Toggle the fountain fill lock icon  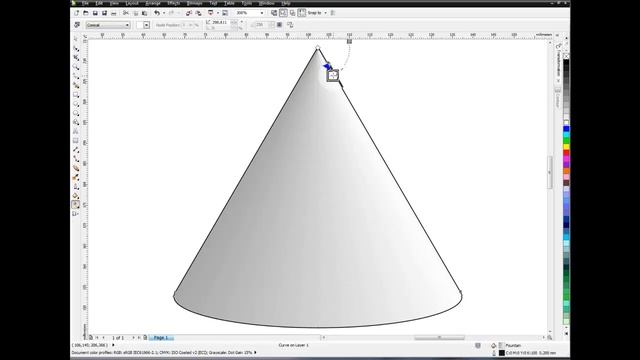point(280,25)
